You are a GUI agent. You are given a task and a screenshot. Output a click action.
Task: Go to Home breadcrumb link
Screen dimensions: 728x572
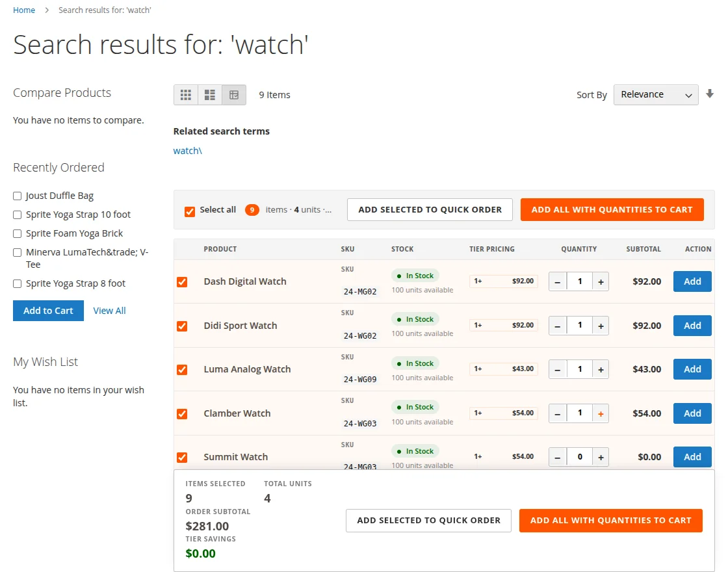point(23,10)
